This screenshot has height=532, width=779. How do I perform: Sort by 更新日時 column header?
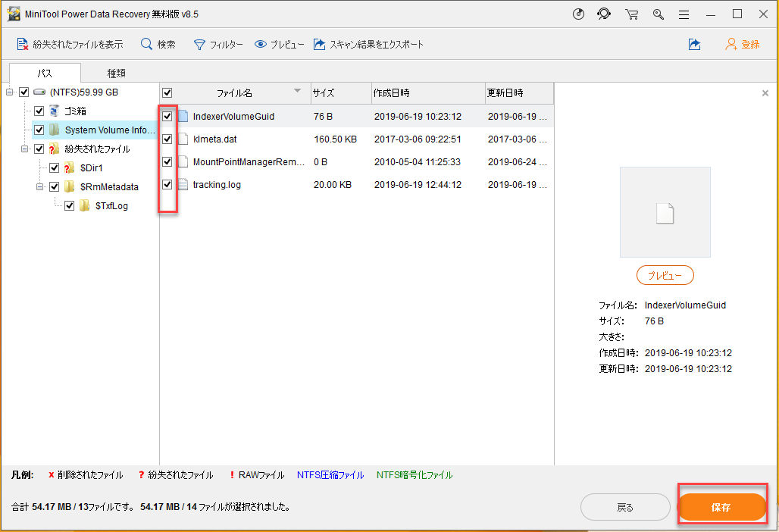coord(519,93)
